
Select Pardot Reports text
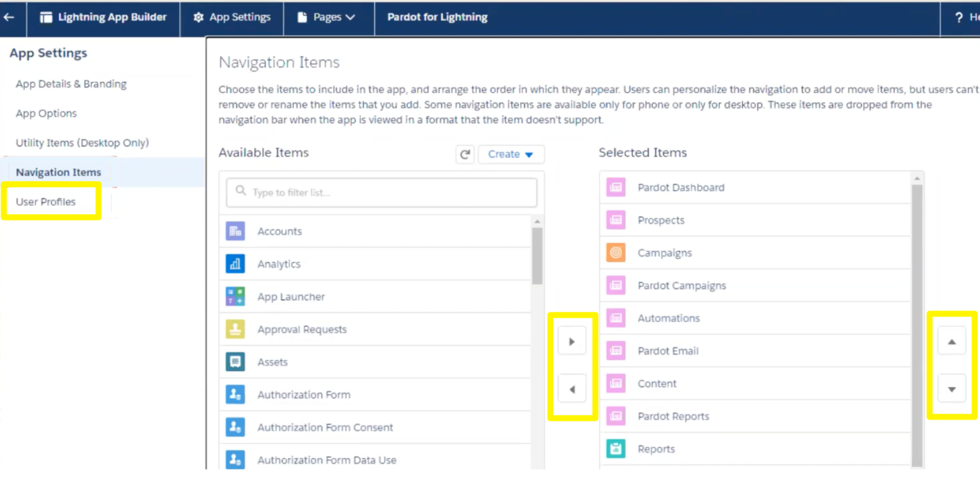pos(674,416)
